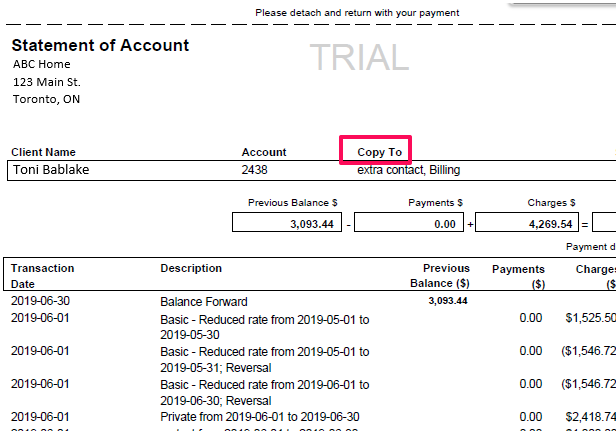The image size is (616, 431).
Task: Click the Description column header
Action: pos(191,268)
